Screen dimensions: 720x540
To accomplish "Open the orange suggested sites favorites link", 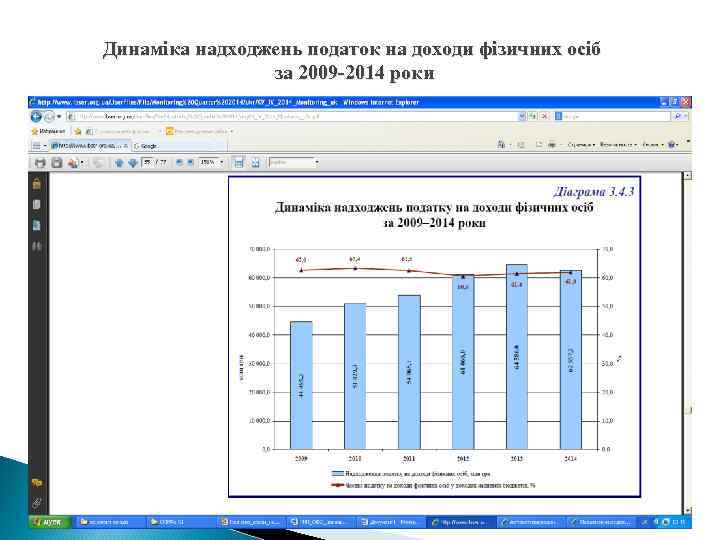I will 199,131.
